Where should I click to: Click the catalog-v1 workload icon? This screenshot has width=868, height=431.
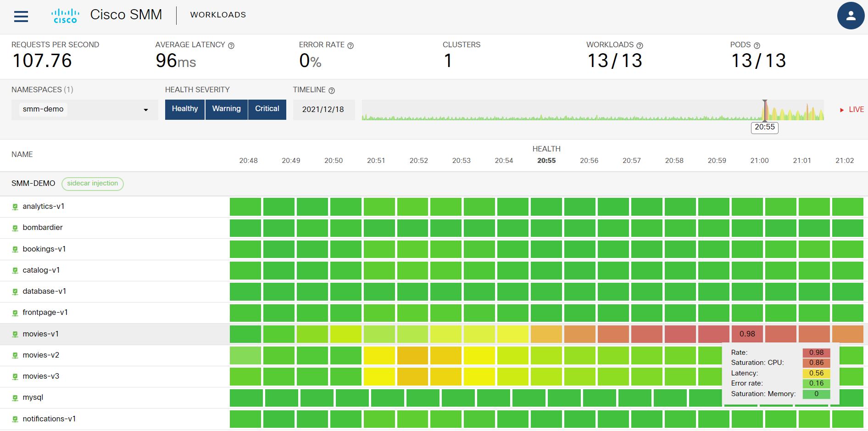pos(15,270)
